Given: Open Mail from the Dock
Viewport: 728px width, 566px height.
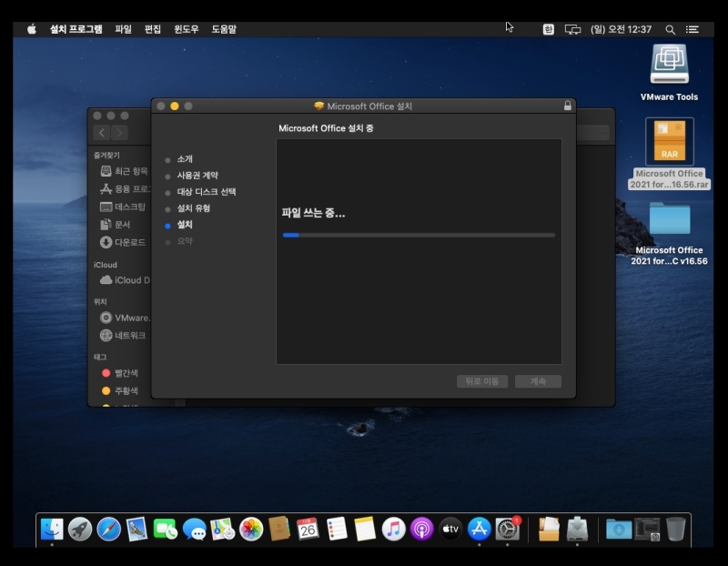Looking at the screenshot, I should 137,529.
